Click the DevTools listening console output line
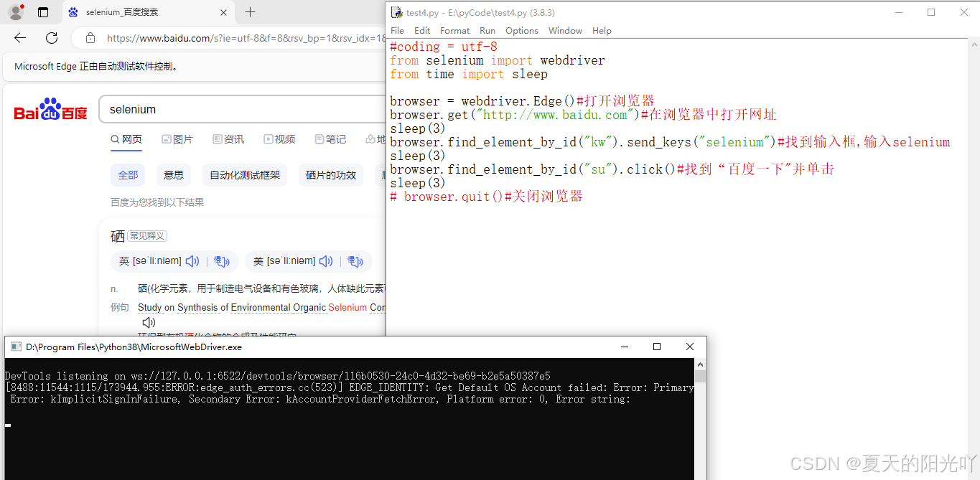This screenshot has width=980, height=480. click(278, 376)
